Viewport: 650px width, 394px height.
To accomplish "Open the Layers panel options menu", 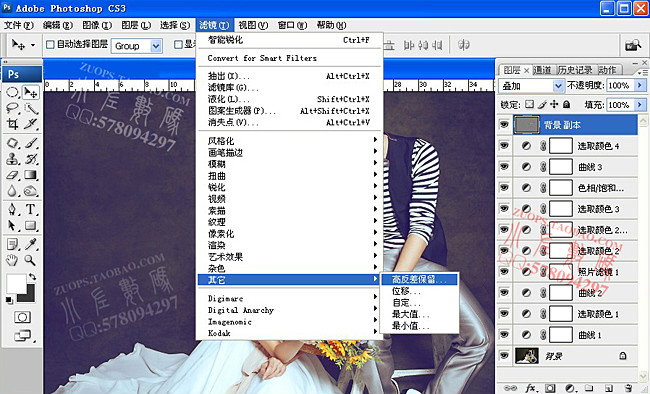I will point(644,72).
